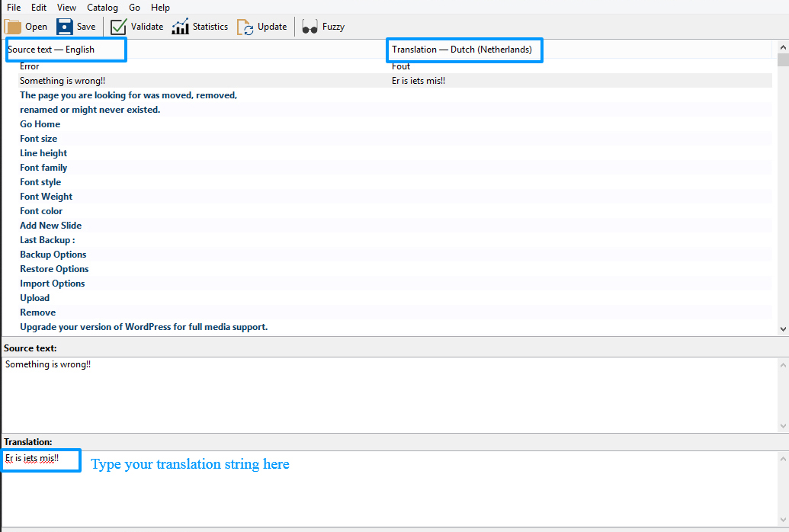The height and width of the screenshot is (532, 789).
Task: Open the Go menu
Action: [134, 7]
